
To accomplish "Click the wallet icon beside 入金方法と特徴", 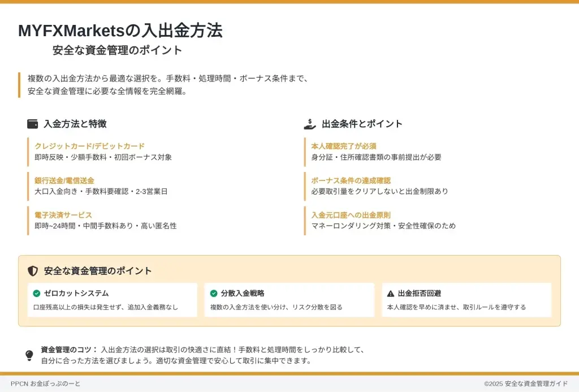I will pos(33,124).
